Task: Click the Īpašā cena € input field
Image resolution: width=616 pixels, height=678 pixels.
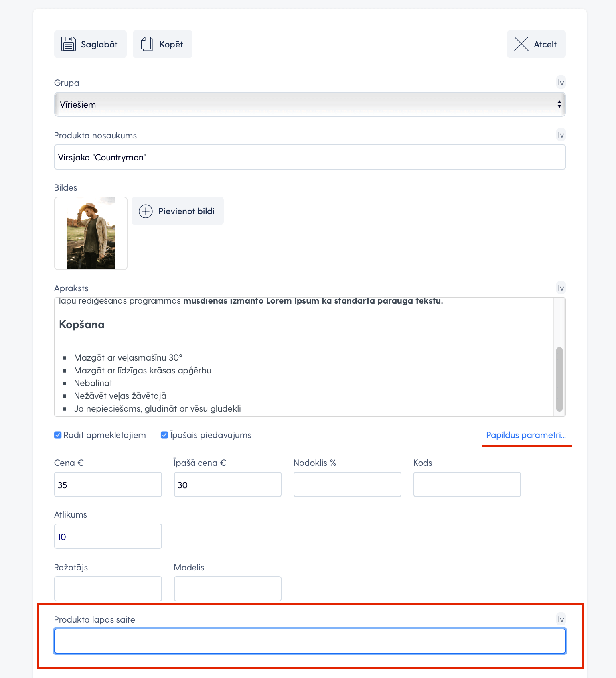Action: coord(228,485)
